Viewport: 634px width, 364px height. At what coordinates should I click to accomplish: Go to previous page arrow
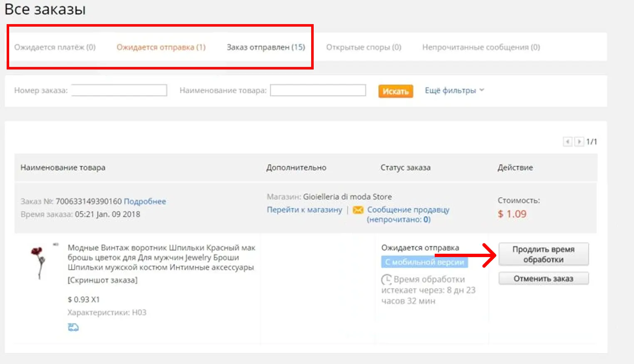(x=567, y=142)
